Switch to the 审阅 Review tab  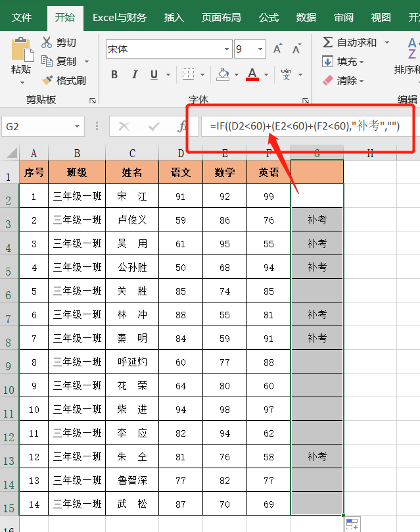click(343, 18)
